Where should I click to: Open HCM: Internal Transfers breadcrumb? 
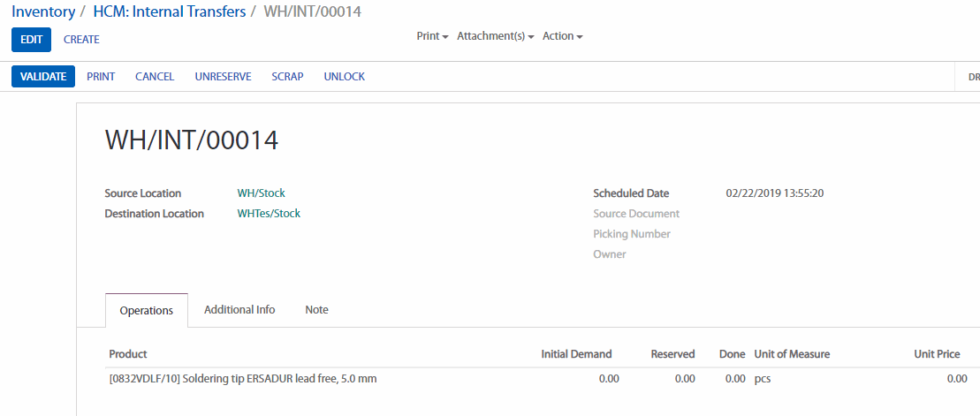tap(169, 12)
